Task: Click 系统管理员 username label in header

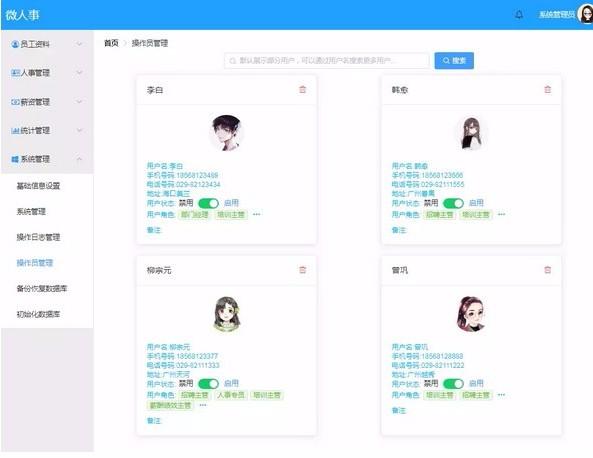Action: tap(557, 15)
